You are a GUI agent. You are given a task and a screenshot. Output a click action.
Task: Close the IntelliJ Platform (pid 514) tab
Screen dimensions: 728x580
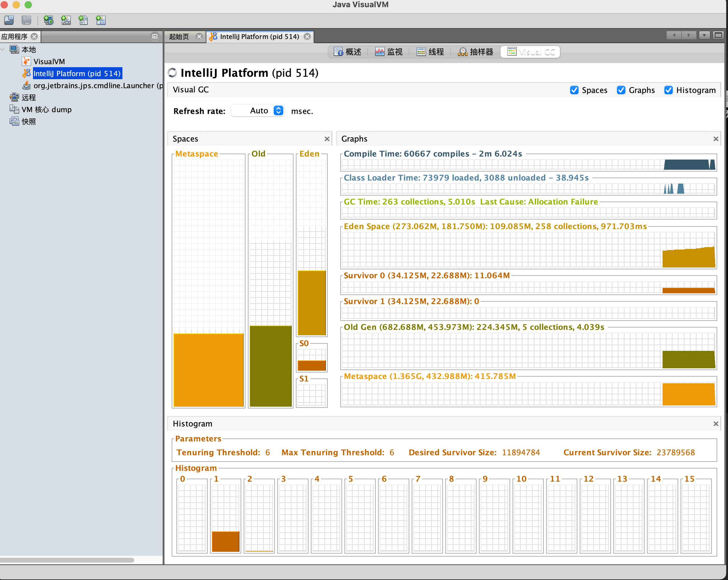[307, 37]
